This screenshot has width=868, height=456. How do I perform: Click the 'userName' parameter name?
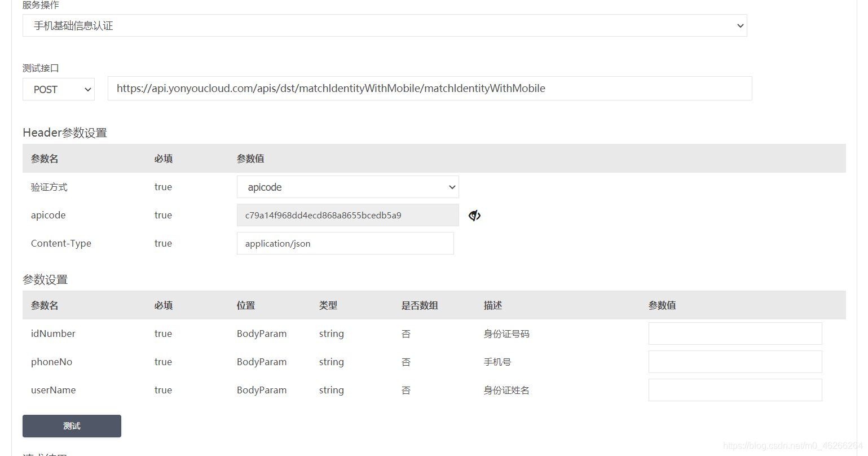point(53,390)
